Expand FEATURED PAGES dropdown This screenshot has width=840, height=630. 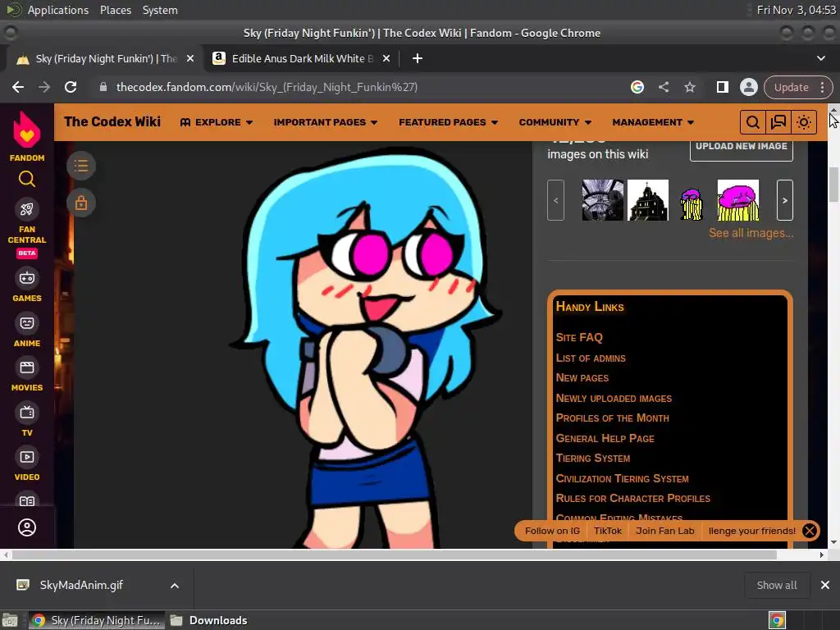click(449, 122)
